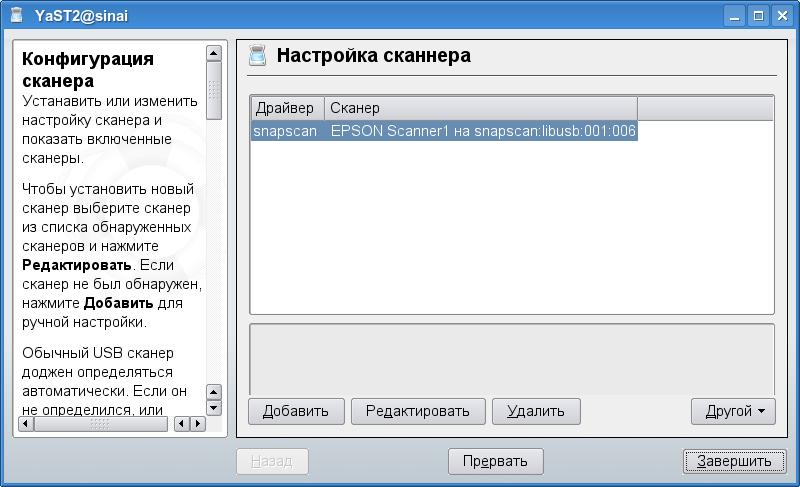Click the YaST2 window menu icon in title bar
The height and width of the screenshot is (487, 800).
pos(16,15)
